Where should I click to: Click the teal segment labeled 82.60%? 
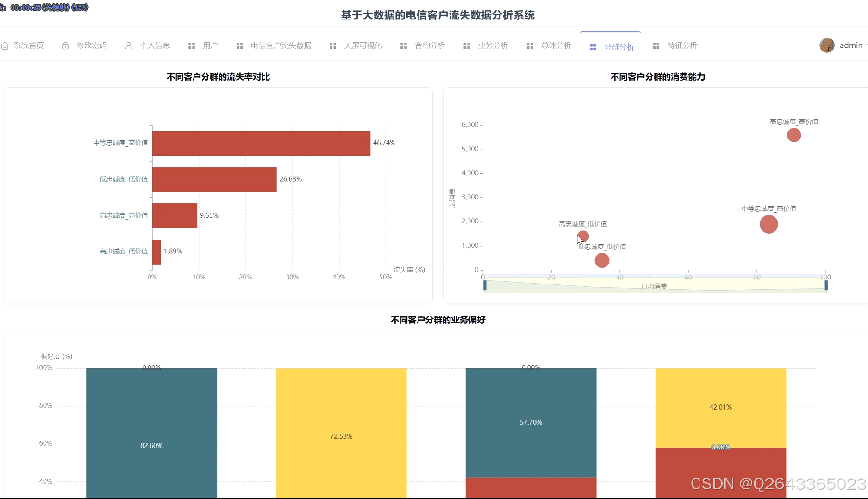click(x=151, y=433)
